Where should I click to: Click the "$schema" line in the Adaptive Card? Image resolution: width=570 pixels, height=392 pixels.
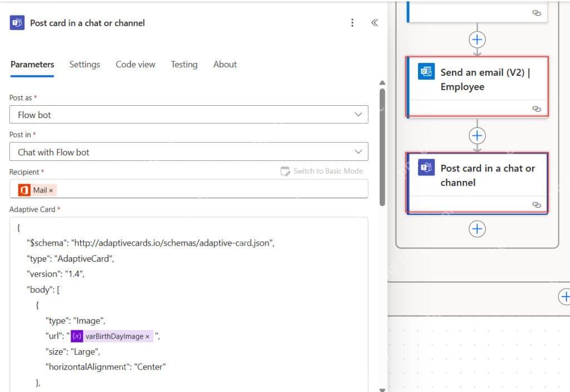point(150,243)
